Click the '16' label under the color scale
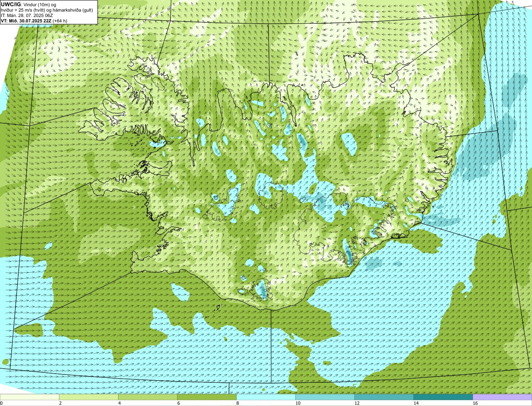 (x=475, y=403)
